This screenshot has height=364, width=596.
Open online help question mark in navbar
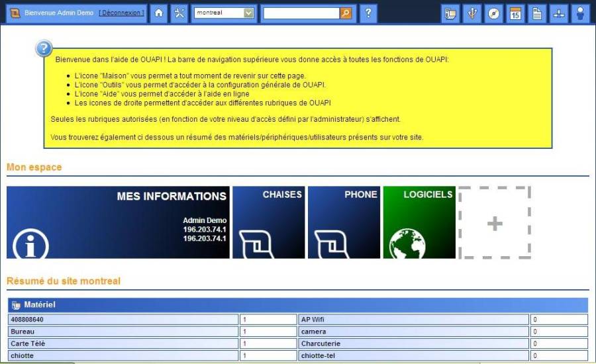point(368,13)
